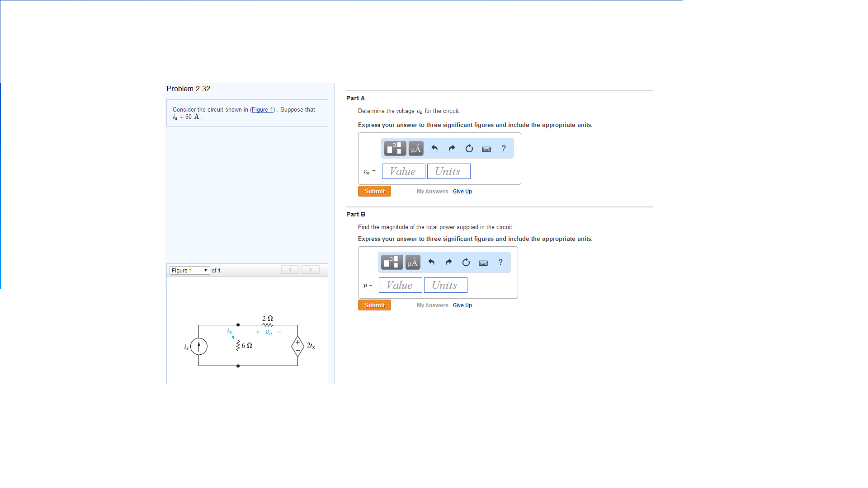Go to previous figure arrow
The image size is (868, 488).
click(x=290, y=270)
